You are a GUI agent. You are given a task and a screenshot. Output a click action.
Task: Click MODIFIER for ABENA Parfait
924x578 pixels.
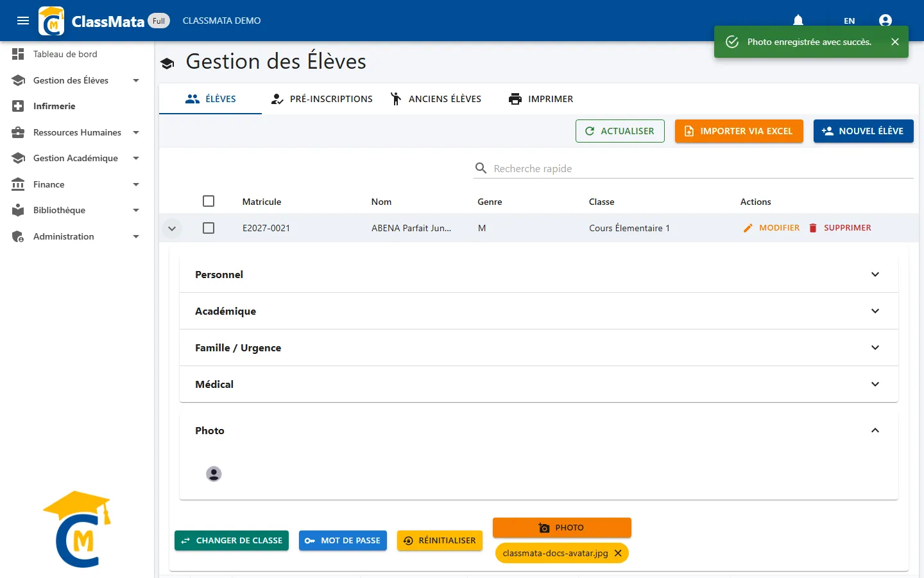[771, 228]
